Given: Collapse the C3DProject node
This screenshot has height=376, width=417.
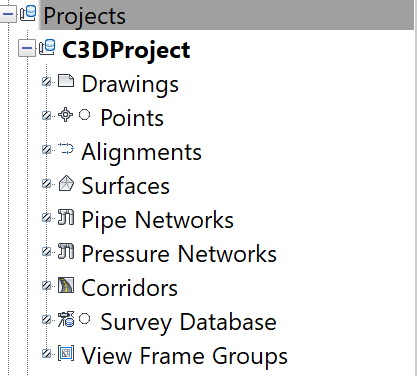Looking at the screenshot, I should (x=27, y=48).
